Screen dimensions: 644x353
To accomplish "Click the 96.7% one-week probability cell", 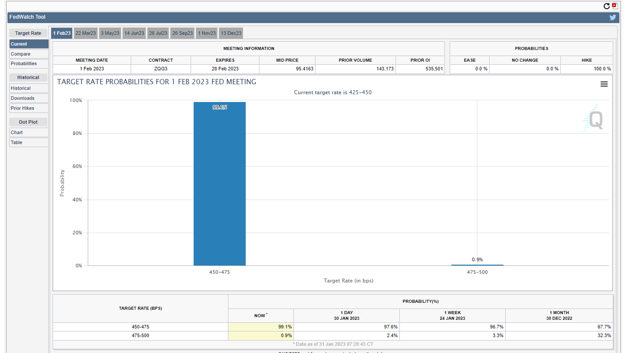I will point(452,327).
